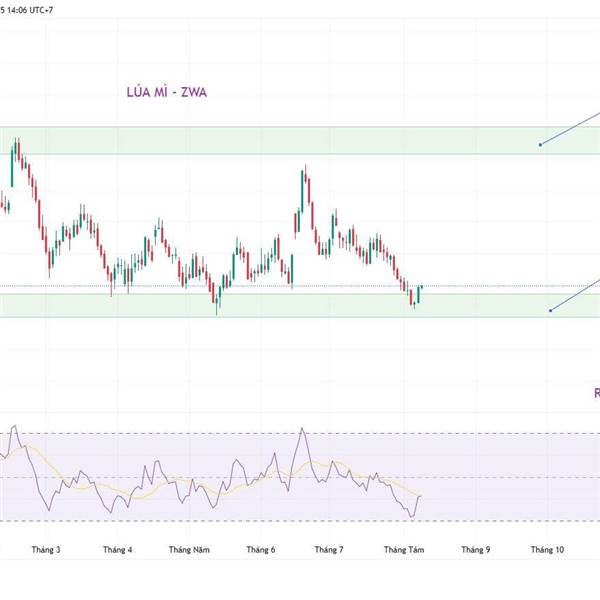This screenshot has height=600, width=600.
Task: Select the Tháng 6 time axis label
Action: click(261, 549)
